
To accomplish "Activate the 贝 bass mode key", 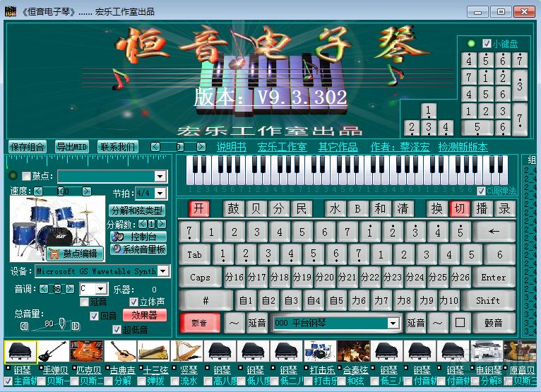I will click(x=256, y=208).
